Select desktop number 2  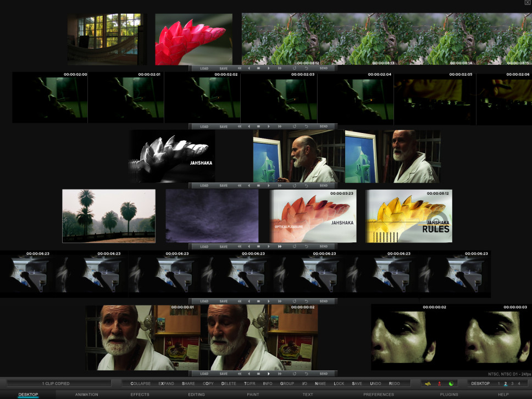pyautogui.click(x=506, y=384)
